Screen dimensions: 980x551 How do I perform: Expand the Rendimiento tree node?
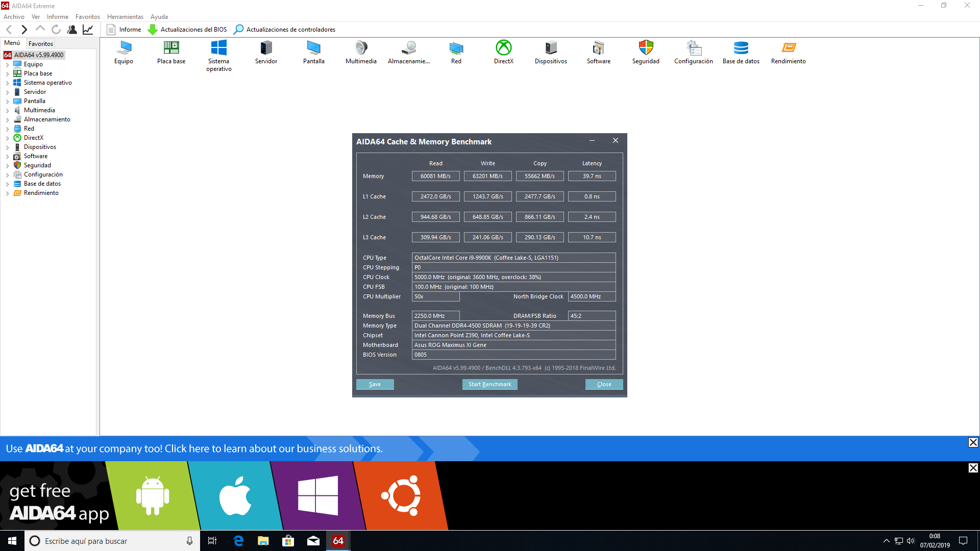click(7, 193)
